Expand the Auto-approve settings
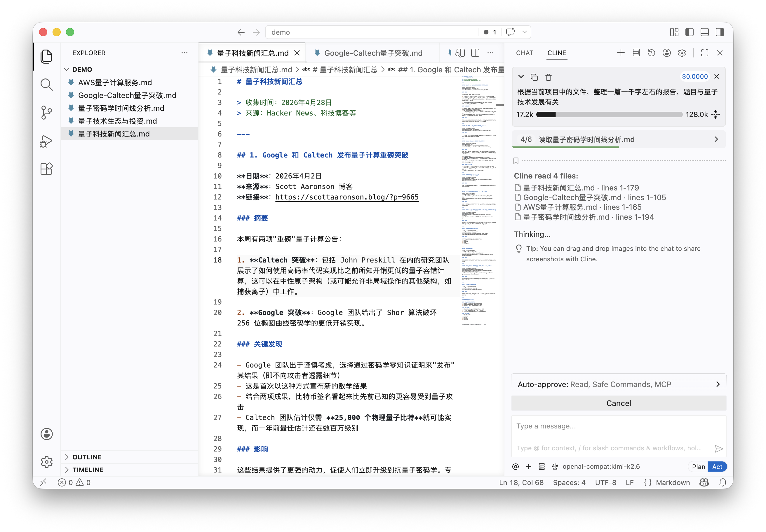The width and height of the screenshot is (766, 532). pos(619,384)
